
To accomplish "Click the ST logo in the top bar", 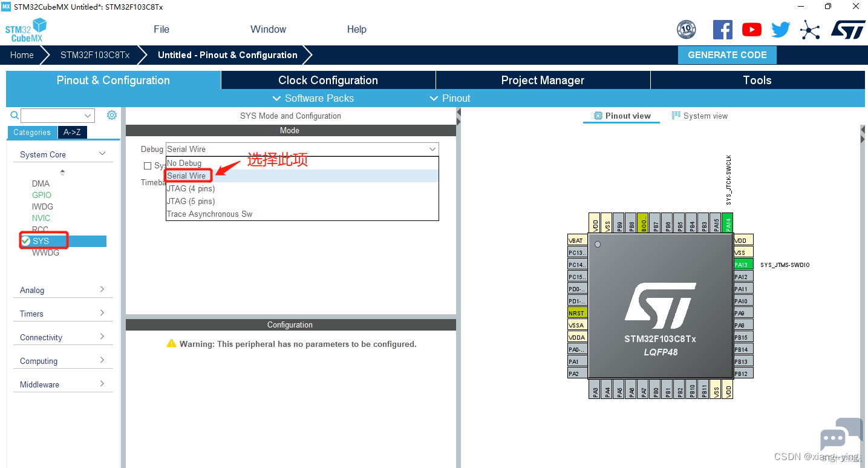I will click(847, 29).
